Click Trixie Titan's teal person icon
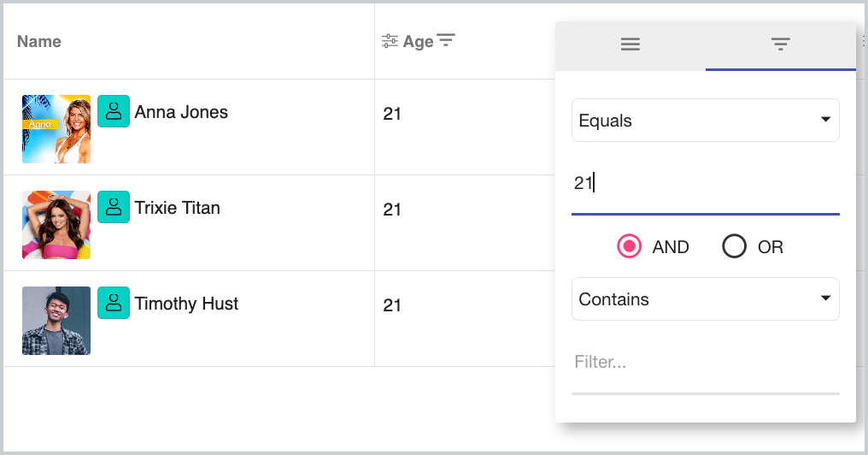Screen dimensions: 868x455 click(114, 207)
